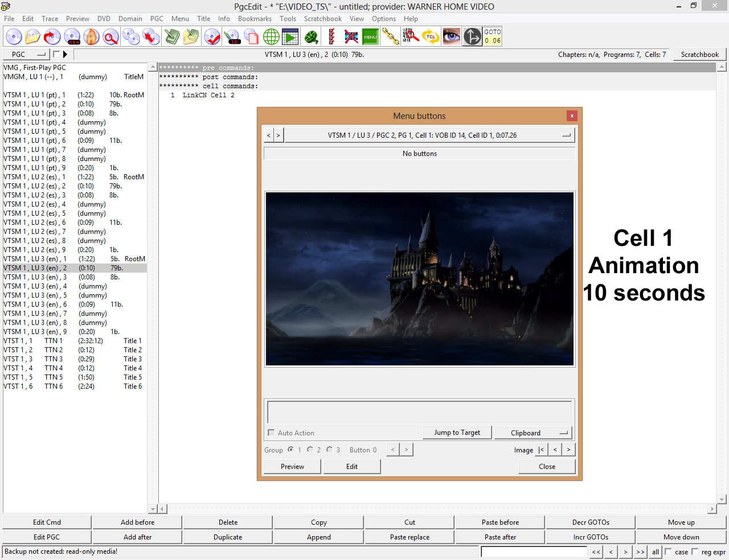Click the disc ID toolbar icon

click(232, 37)
